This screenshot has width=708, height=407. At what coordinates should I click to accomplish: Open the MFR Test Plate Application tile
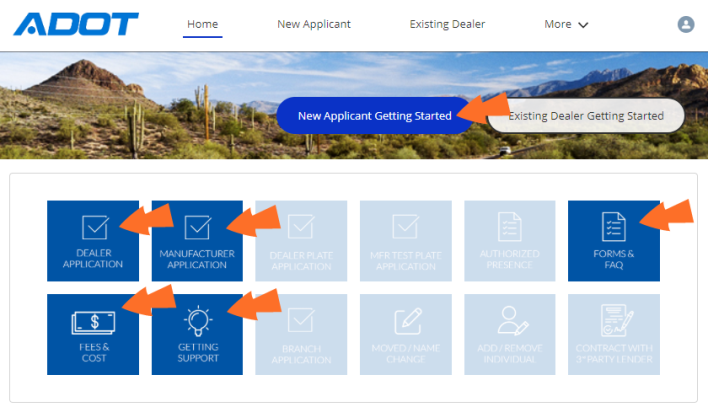point(405,241)
